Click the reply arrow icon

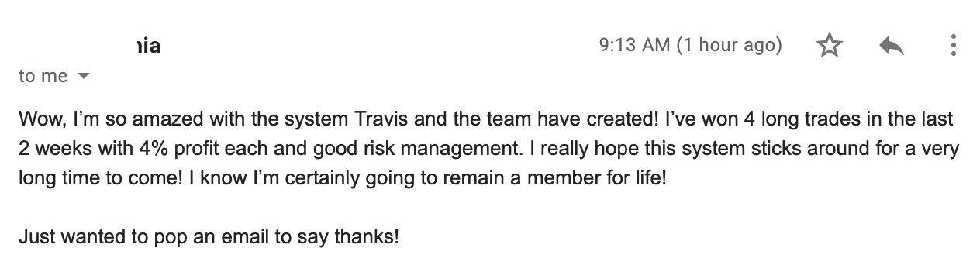click(x=892, y=46)
